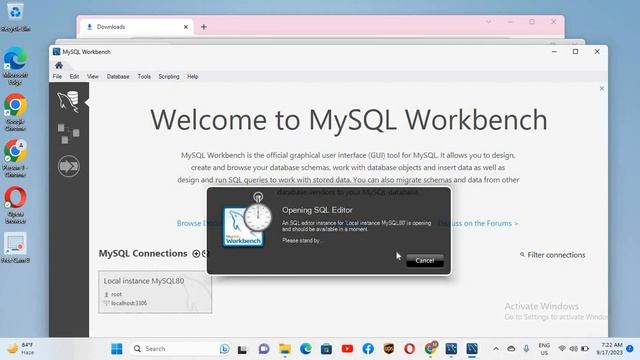Open the screen recorder desktop shortcut
Image resolution: width=640 pixels, height=360 pixels.
click(x=15, y=247)
